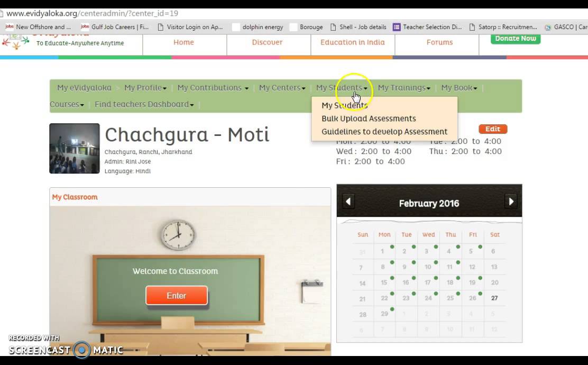
Task: Expand the My Profile dropdown
Action: (145, 88)
